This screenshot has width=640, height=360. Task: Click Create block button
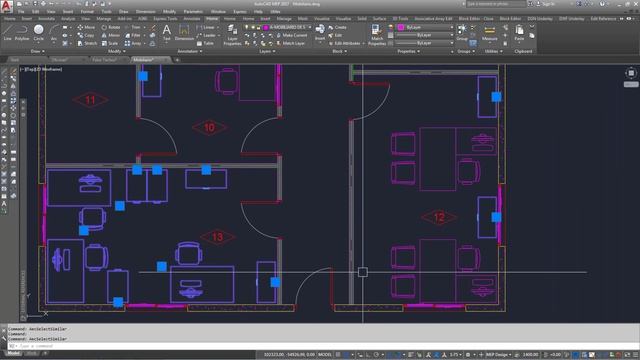tap(337, 27)
